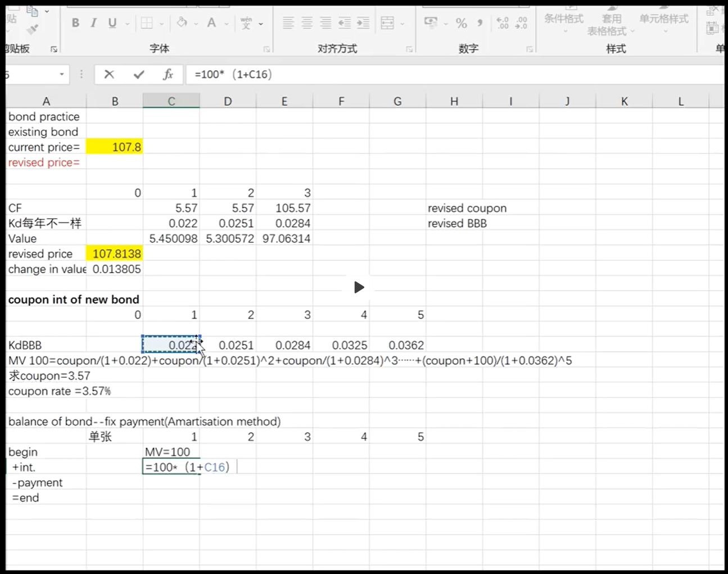The height and width of the screenshot is (574, 728).
Task: Toggle italic formatting button
Action: (x=93, y=23)
